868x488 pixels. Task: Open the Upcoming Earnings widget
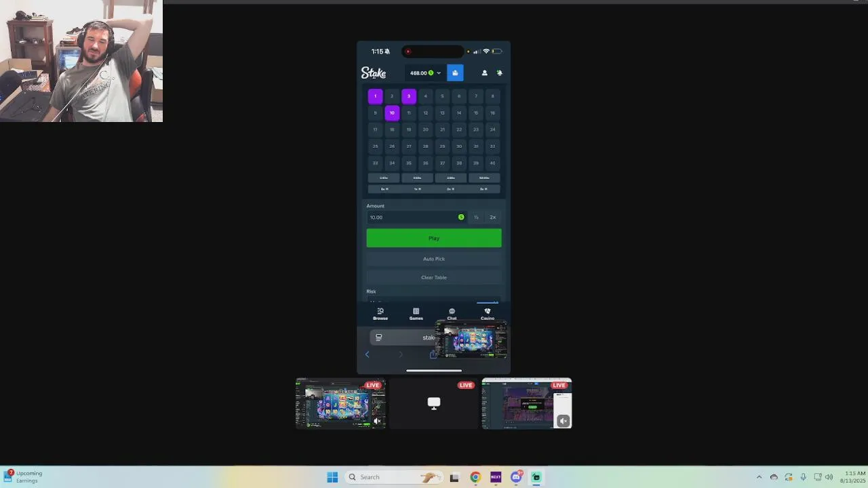click(24, 476)
